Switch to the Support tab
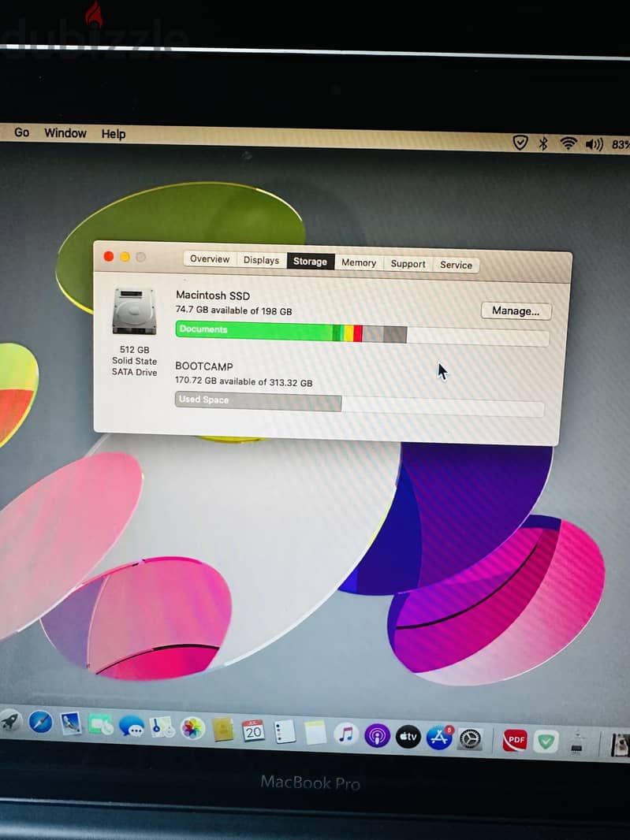 click(x=408, y=264)
